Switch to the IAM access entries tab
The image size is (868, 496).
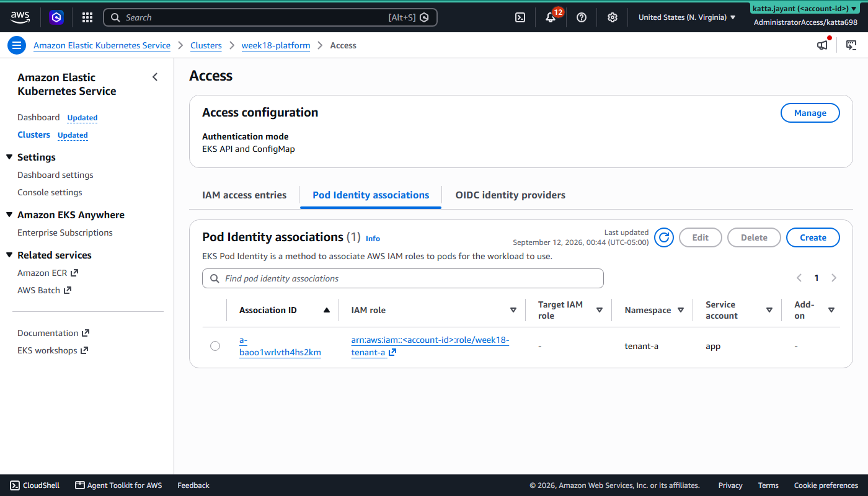point(244,195)
